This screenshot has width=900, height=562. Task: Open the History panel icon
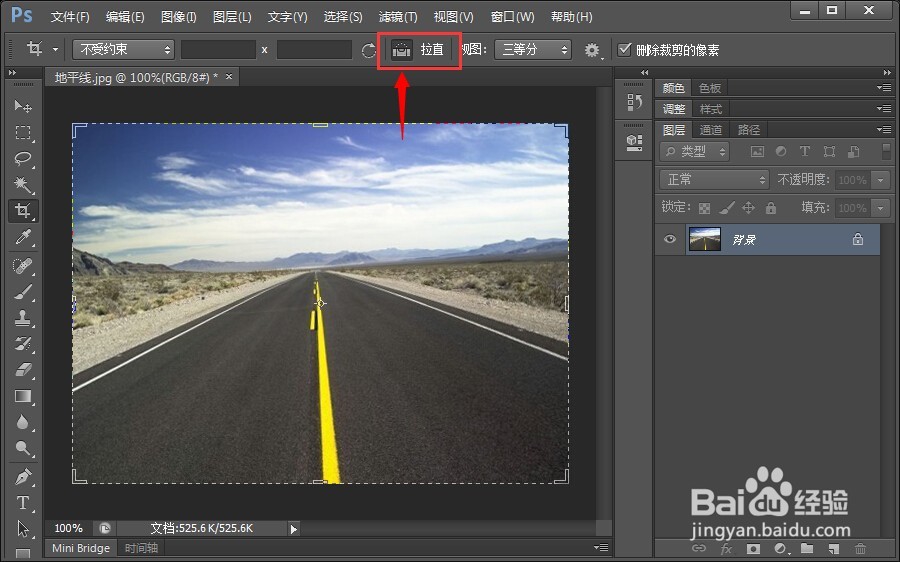coord(634,103)
